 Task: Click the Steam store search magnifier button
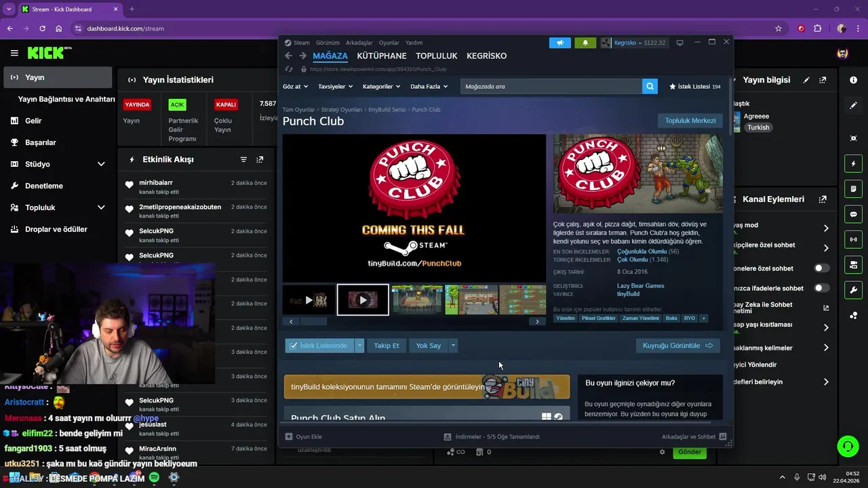coord(650,86)
